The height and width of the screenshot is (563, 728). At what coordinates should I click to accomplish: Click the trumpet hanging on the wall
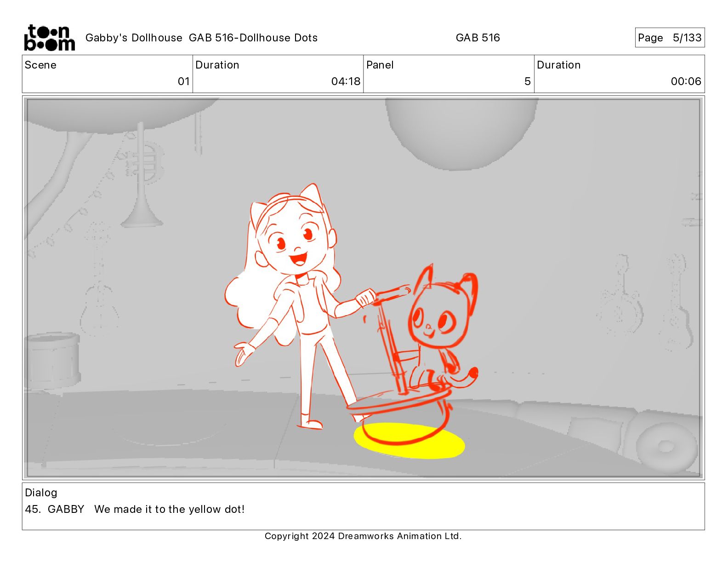(142, 175)
